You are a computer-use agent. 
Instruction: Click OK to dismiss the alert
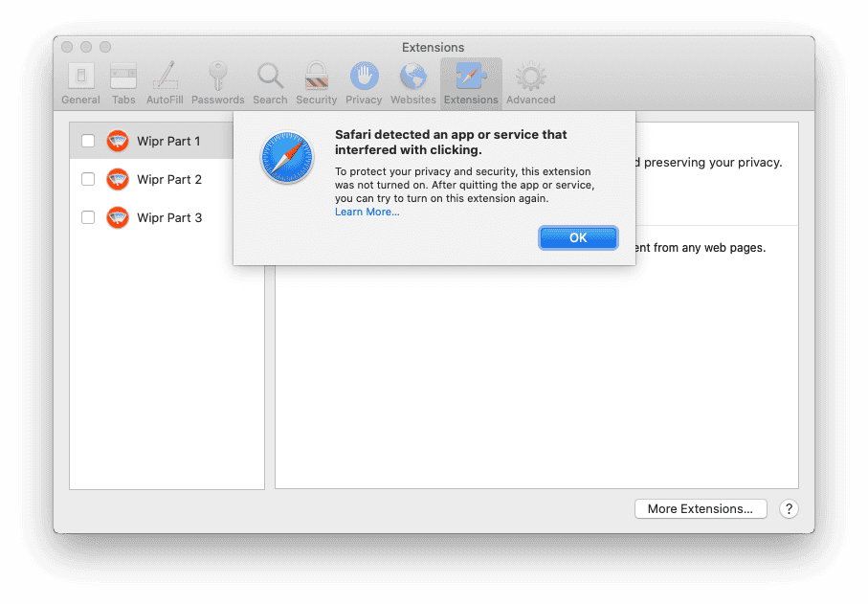point(578,237)
